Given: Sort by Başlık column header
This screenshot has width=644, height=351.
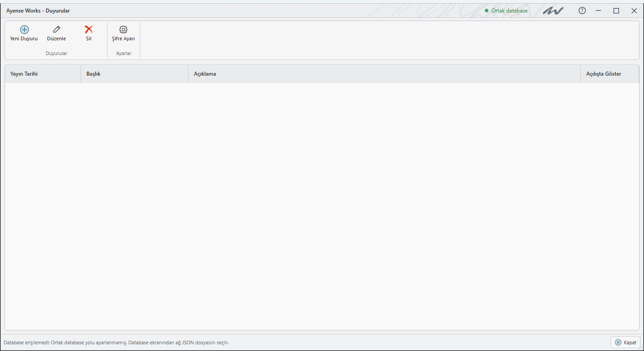Looking at the screenshot, I should [135, 74].
